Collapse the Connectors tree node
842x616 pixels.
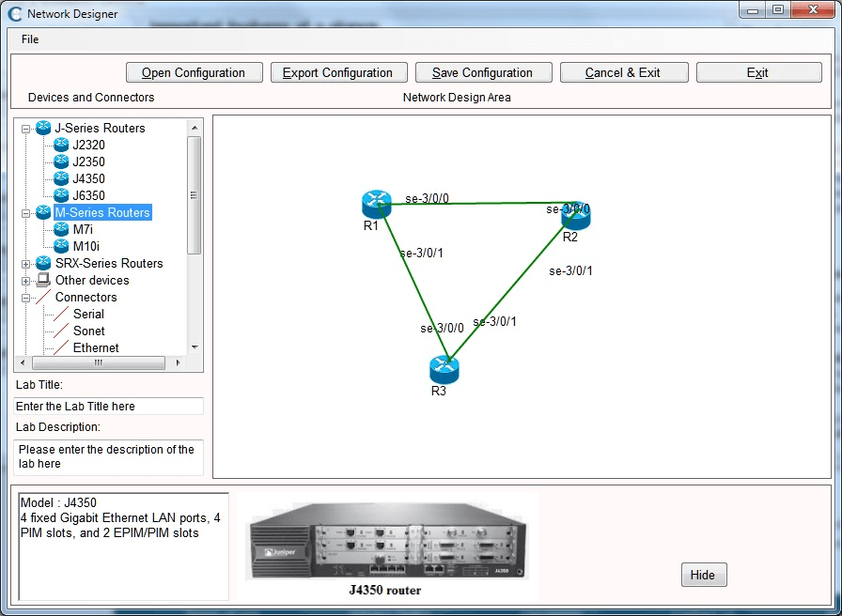(x=26, y=298)
